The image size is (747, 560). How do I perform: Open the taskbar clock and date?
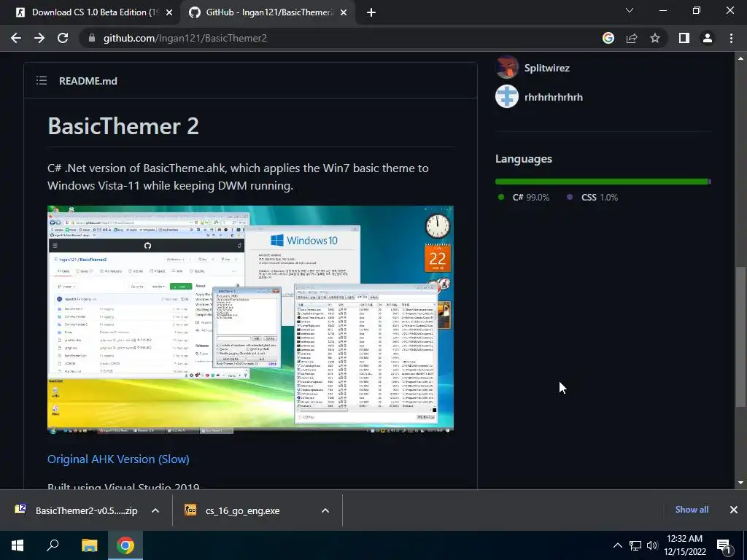[684, 545]
